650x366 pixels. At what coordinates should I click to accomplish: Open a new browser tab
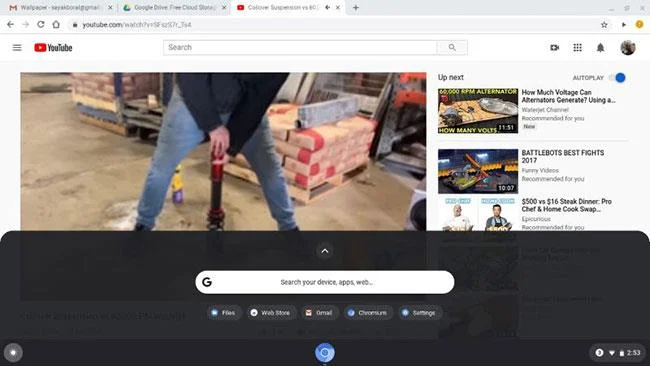click(x=356, y=7)
